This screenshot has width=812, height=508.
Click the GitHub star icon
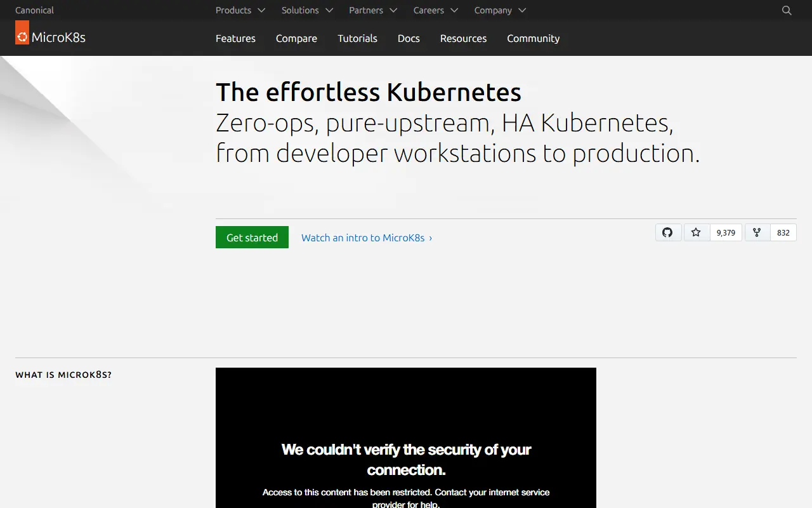[696, 232]
